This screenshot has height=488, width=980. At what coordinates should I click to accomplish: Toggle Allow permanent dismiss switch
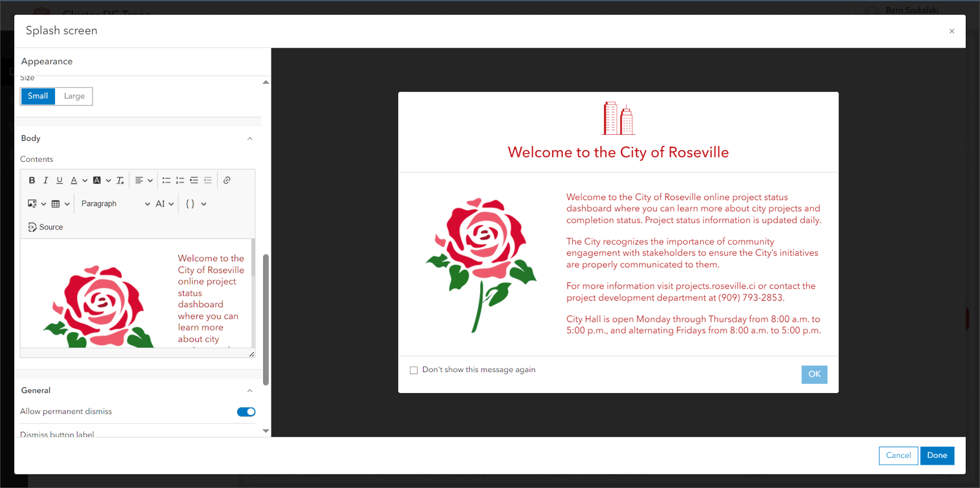[246, 412]
